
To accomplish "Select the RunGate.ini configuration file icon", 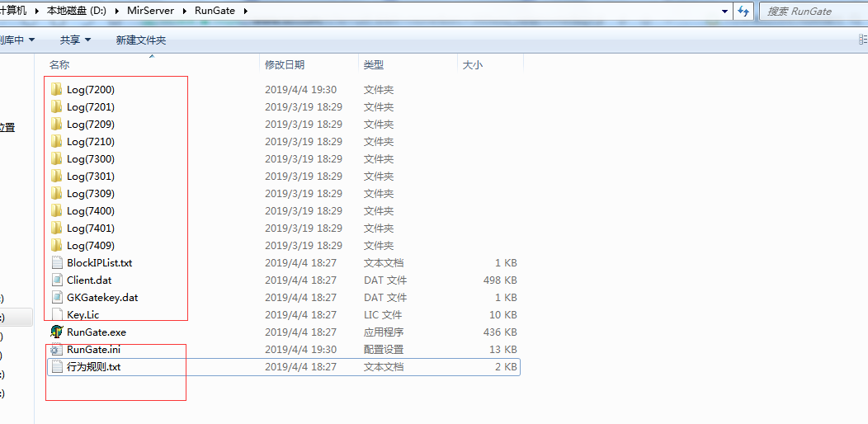I will coord(56,349).
